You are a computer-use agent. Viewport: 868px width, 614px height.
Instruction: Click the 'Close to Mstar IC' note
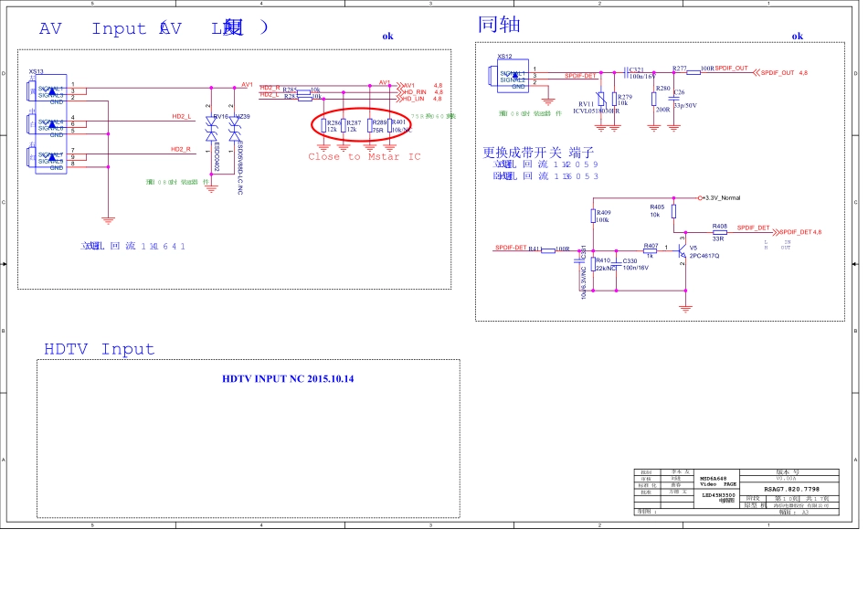point(365,157)
